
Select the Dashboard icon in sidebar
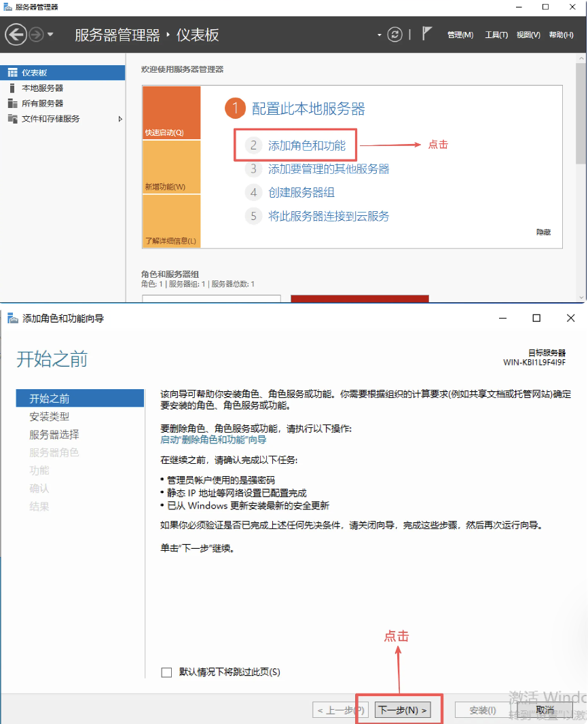tap(12, 73)
